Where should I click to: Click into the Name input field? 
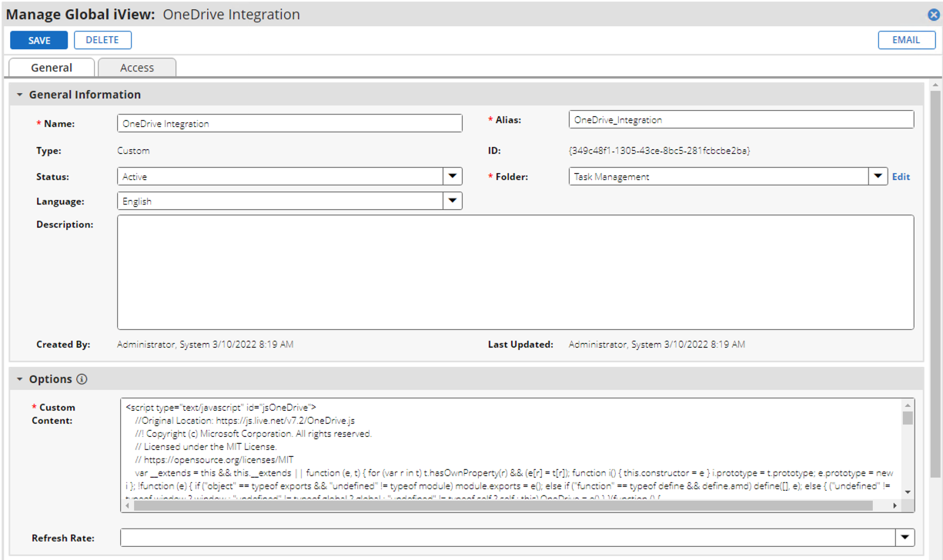point(289,123)
